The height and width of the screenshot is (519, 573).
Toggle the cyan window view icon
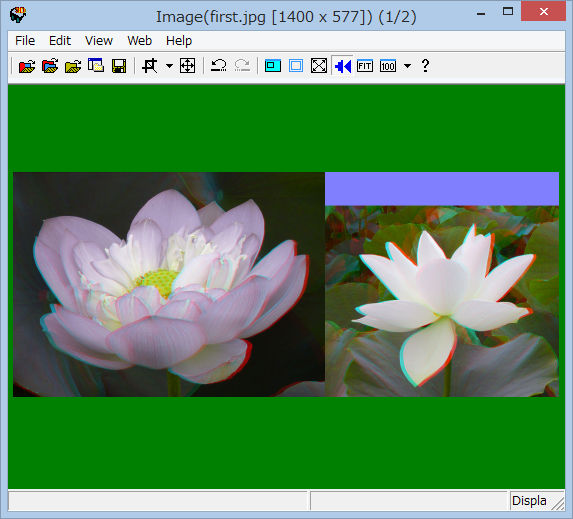(x=273, y=66)
